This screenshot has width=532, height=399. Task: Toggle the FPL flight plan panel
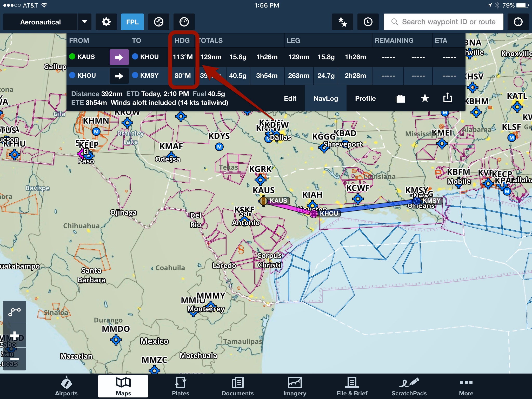point(132,22)
